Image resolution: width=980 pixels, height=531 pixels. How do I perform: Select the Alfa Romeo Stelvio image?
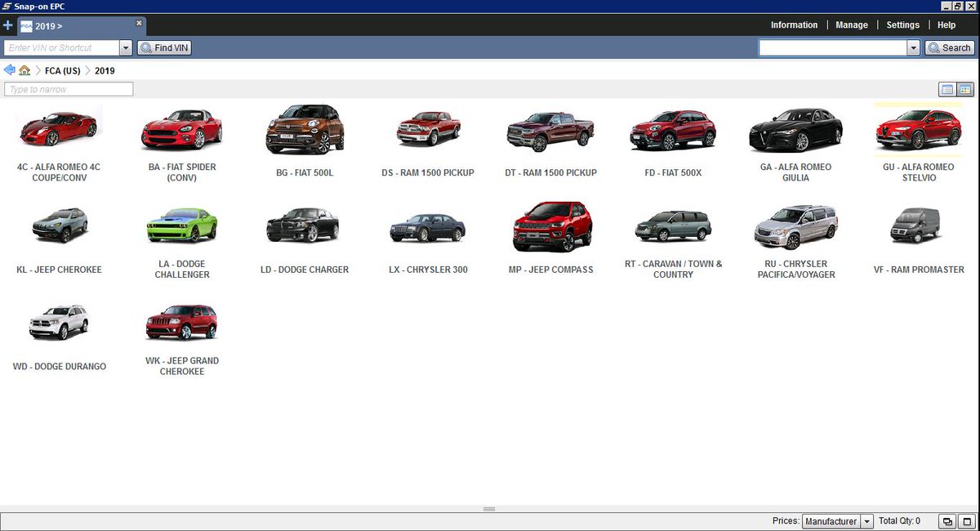coord(918,129)
